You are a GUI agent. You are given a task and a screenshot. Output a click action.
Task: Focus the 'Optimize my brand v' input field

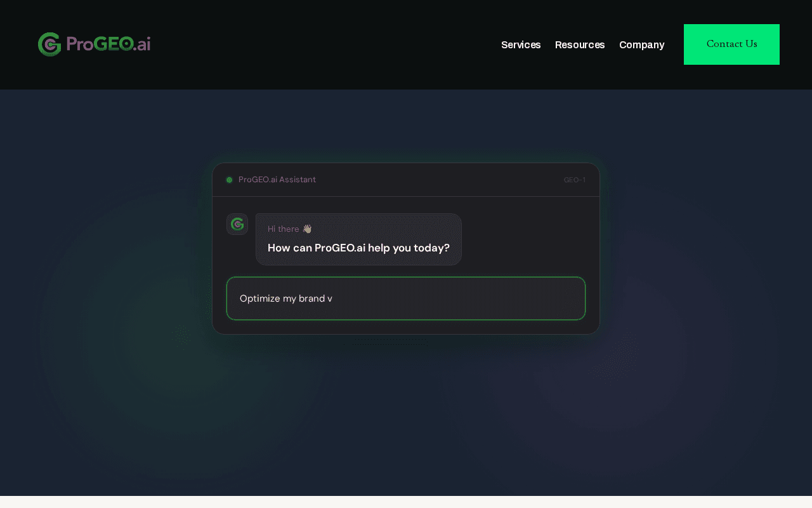coord(406,298)
